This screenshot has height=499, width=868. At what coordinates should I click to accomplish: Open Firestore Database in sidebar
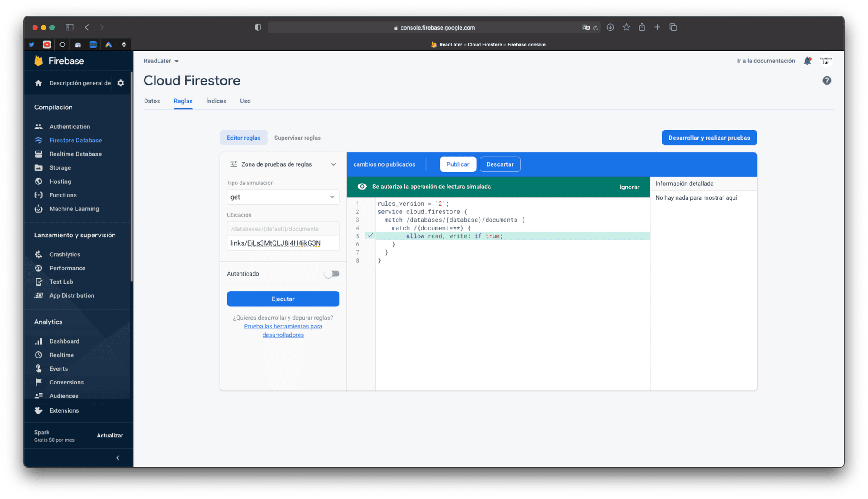click(76, 140)
